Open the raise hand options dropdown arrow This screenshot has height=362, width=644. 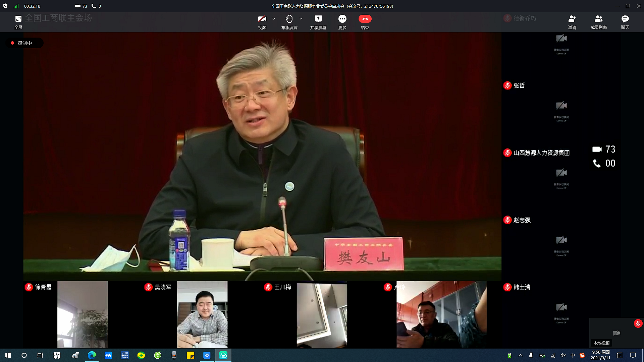click(301, 19)
